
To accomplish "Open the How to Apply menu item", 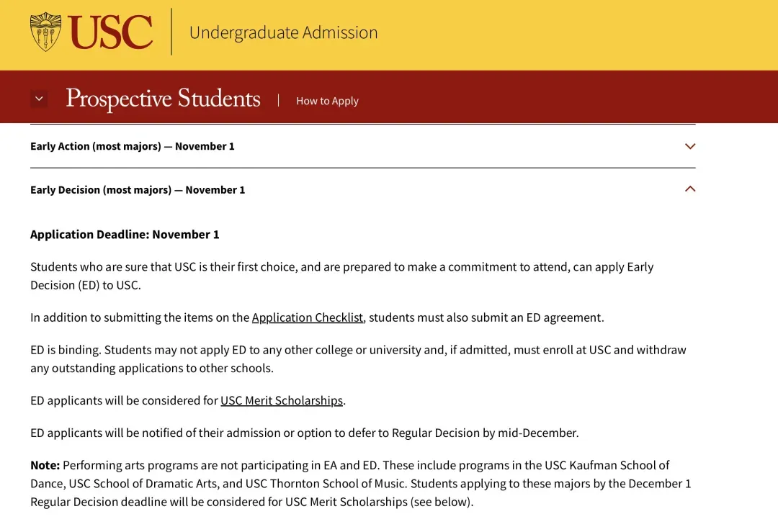I will 327,101.
